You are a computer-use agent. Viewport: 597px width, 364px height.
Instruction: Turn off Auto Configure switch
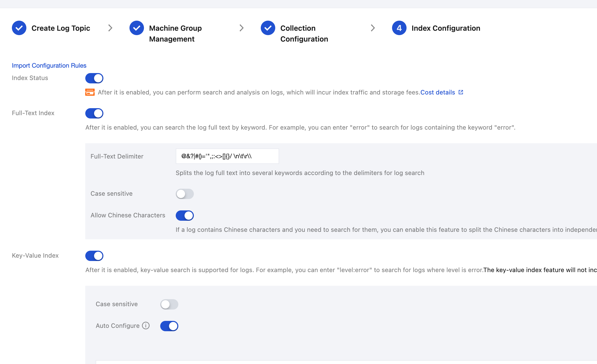point(169,326)
